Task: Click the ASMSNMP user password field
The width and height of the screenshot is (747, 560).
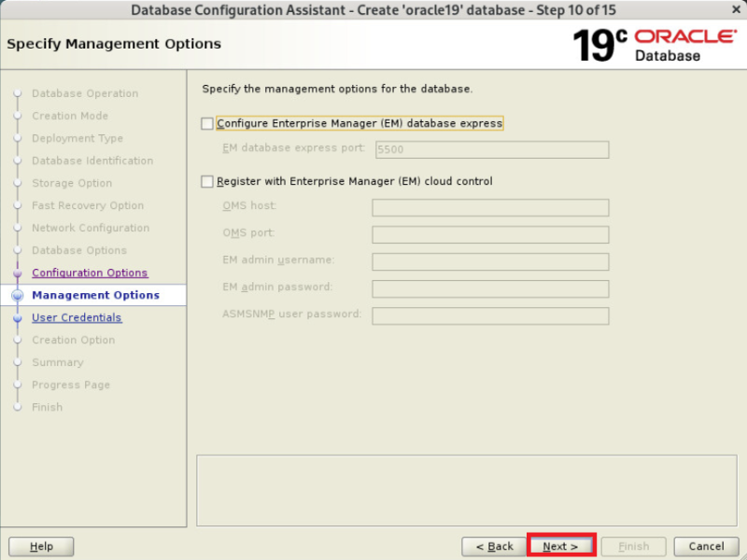Action: (490, 316)
